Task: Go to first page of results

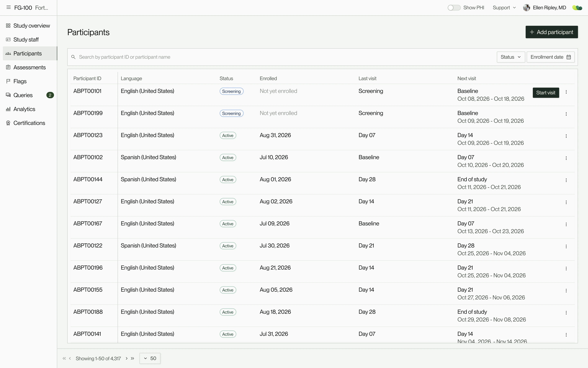Action: (64, 358)
